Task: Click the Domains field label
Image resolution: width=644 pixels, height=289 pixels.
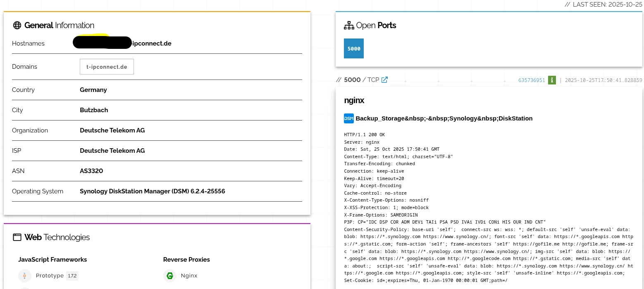Action: [24, 67]
